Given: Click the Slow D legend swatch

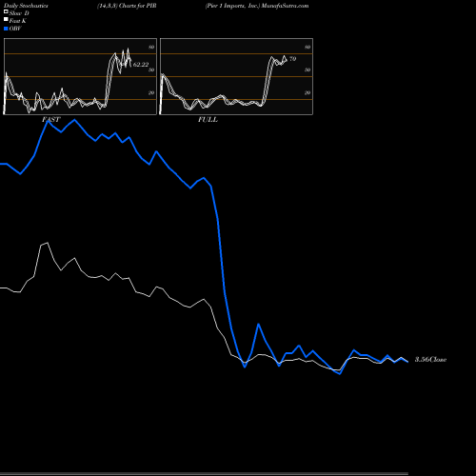Looking at the screenshot, I should (x=6, y=12).
